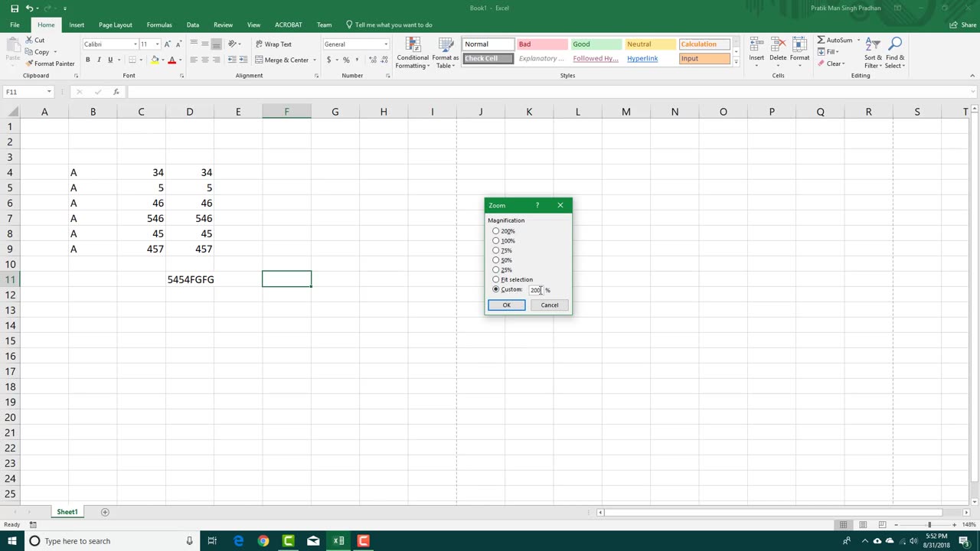Expand the cell Styles gallery more arrow
The height and width of the screenshot is (551, 980).
pyautogui.click(x=736, y=61)
